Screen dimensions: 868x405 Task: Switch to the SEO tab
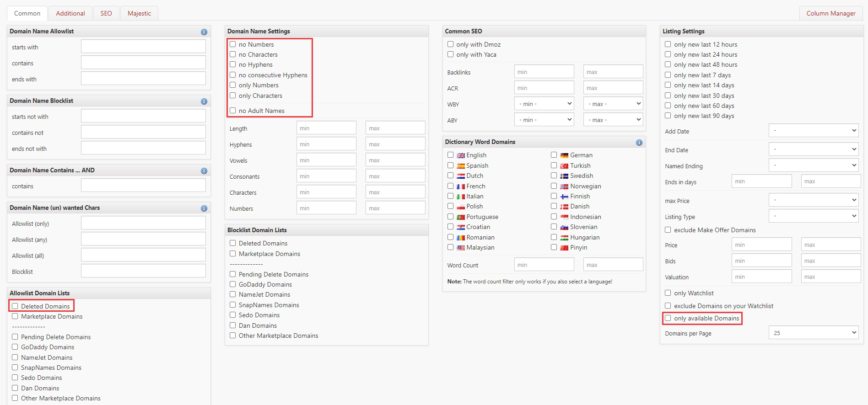point(106,13)
